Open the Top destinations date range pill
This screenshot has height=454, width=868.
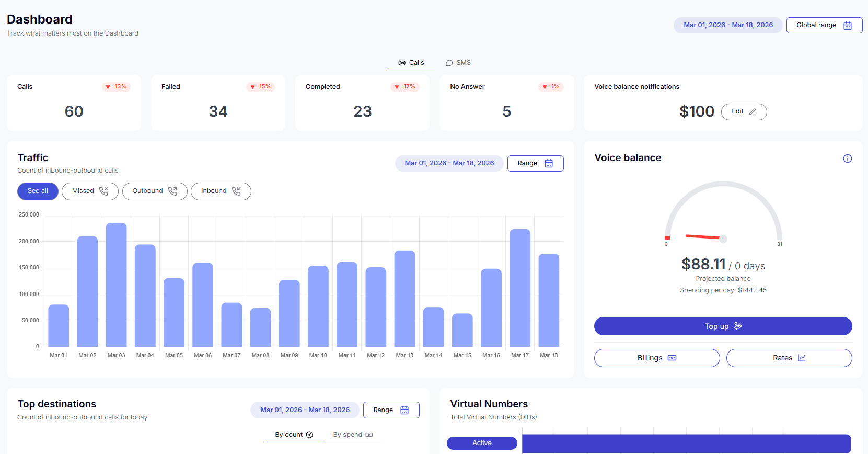click(305, 410)
